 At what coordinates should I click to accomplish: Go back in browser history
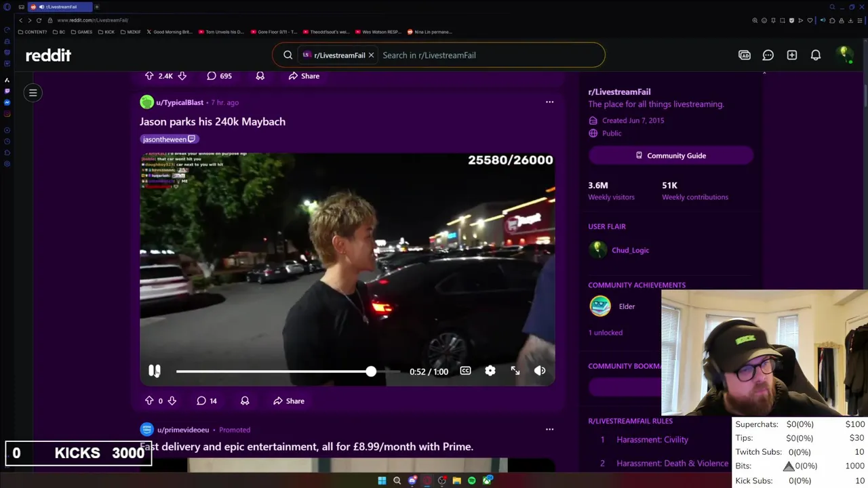[20, 20]
